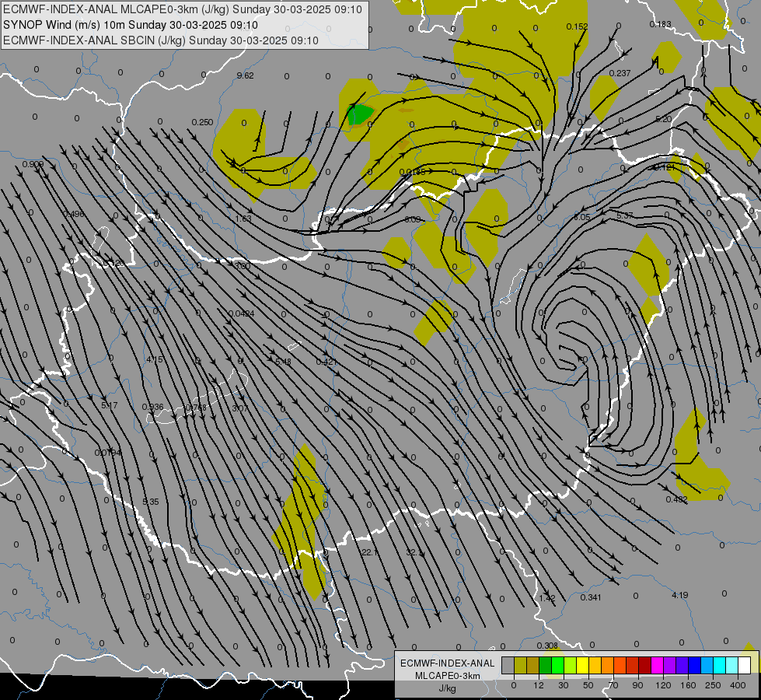Select the dark red legend swatch

click(x=645, y=665)
